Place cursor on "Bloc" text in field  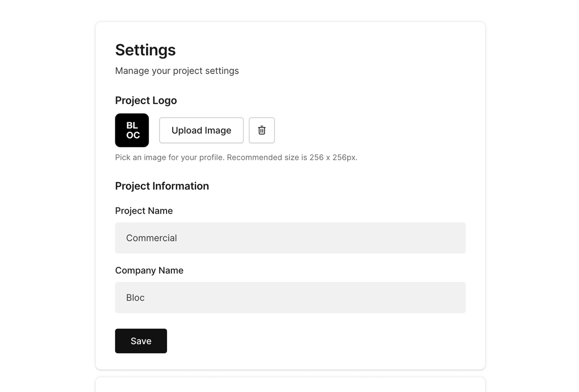[x=135, y=298]
